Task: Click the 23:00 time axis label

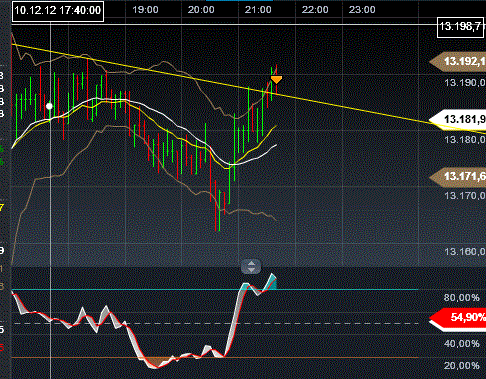Action: tap(362, 10)
